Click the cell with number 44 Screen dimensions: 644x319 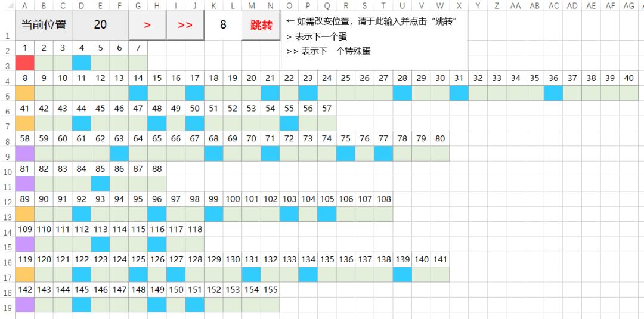click(x=82, y=109)
